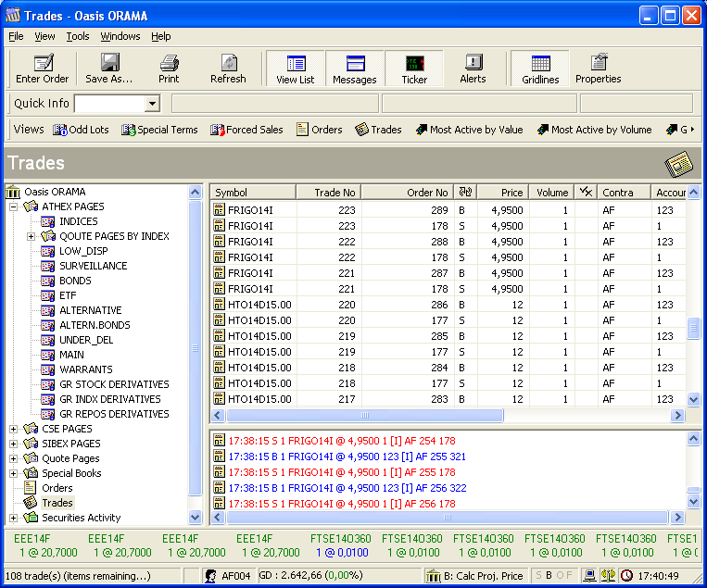The width and height of the screenshot is (707, 588).
Task: Show more views with the arrow chevron
Action: pos(692,130)
